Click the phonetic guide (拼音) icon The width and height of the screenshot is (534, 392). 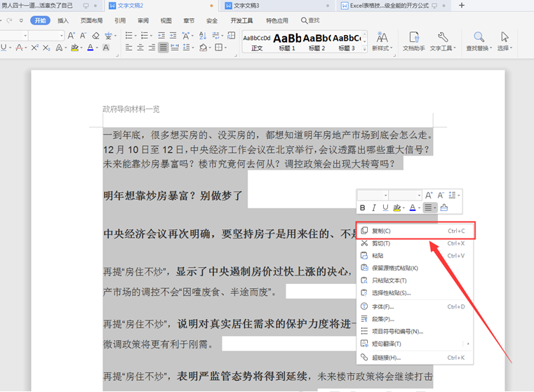coord(108,35)
